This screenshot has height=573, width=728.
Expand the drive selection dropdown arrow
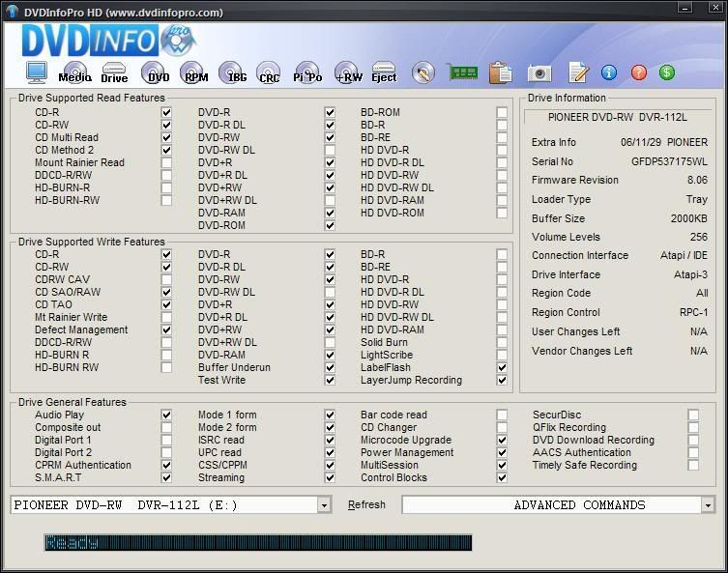point(324,505)
